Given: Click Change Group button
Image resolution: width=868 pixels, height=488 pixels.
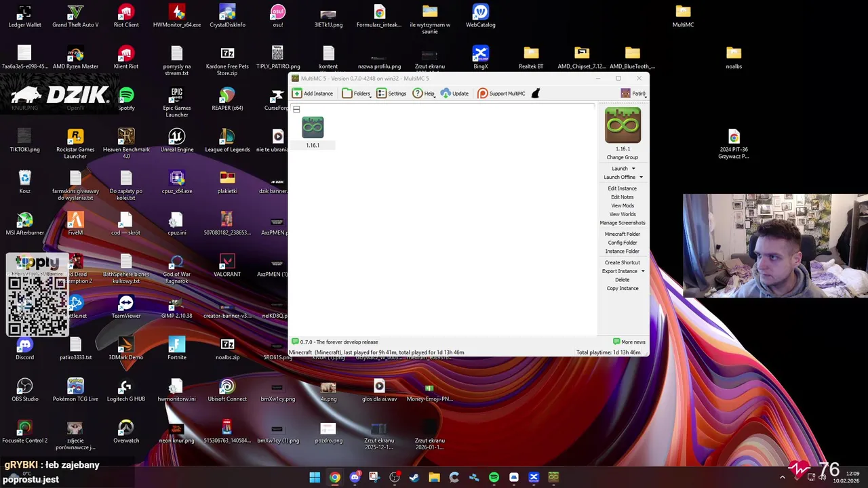Looking at the screenshot, I should (623, 157).
